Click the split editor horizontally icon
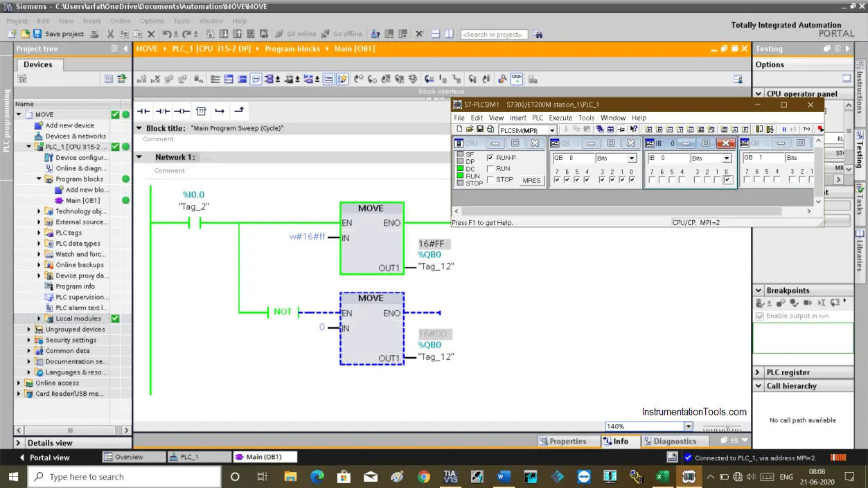The height and width of the screenshot is (488, 868). pos(435,34)
